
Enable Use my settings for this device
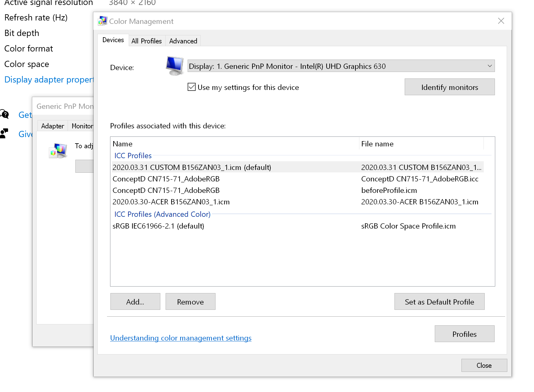(x=191, y=87)
